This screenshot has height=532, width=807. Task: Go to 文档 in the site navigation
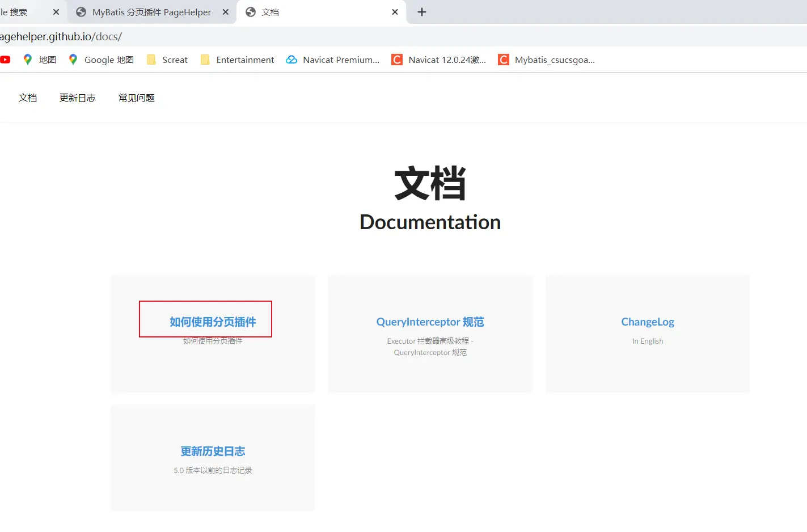(28, 98)
